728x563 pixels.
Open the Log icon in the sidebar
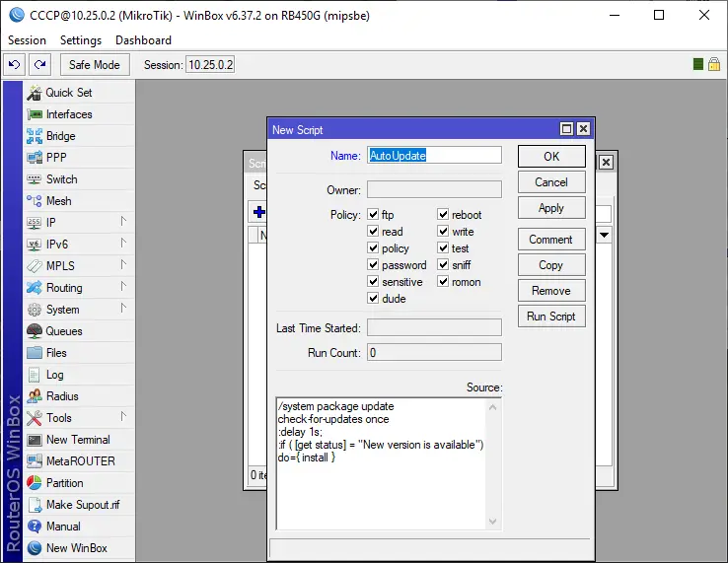[35, 375]
